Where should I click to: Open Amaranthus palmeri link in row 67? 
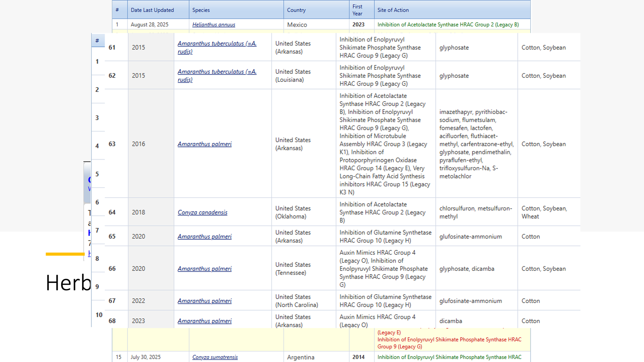point(204,301)
